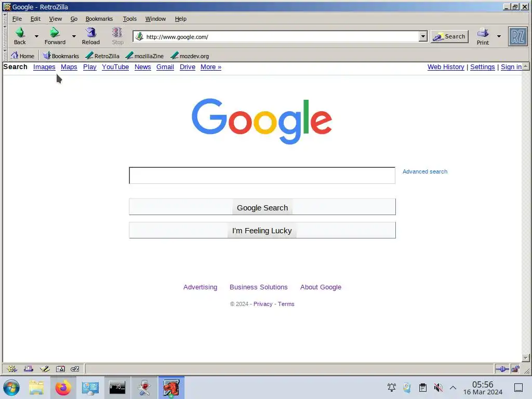Screen dimensions: 532x399
Task: Open the RetroZilla bookmark
Action: [x=102, y=56]
